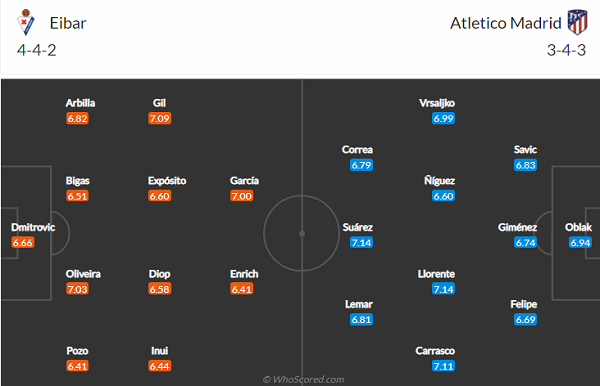
Task: Click García's 7.00 rating badge
Action: (x=241, y=196)
